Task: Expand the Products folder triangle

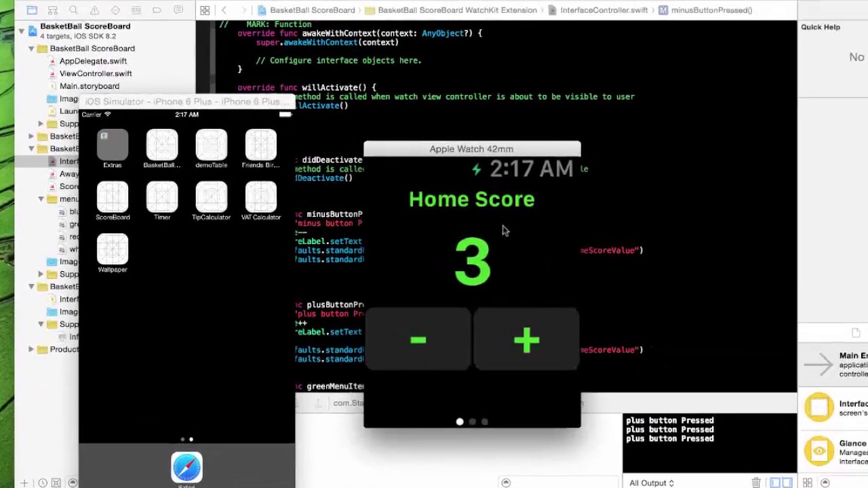Action: (31, 349)
